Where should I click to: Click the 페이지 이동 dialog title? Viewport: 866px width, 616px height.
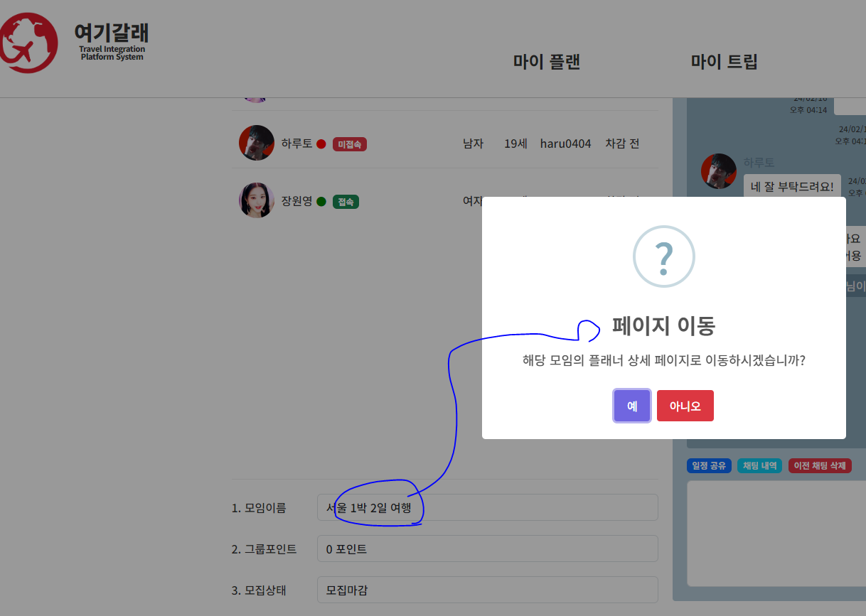point(663,326)
